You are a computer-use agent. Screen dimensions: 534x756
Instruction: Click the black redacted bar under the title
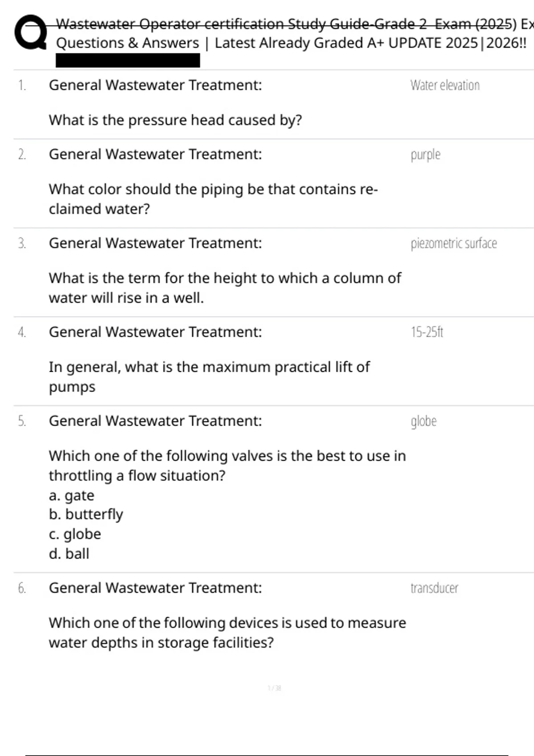(x=128, y=60)
